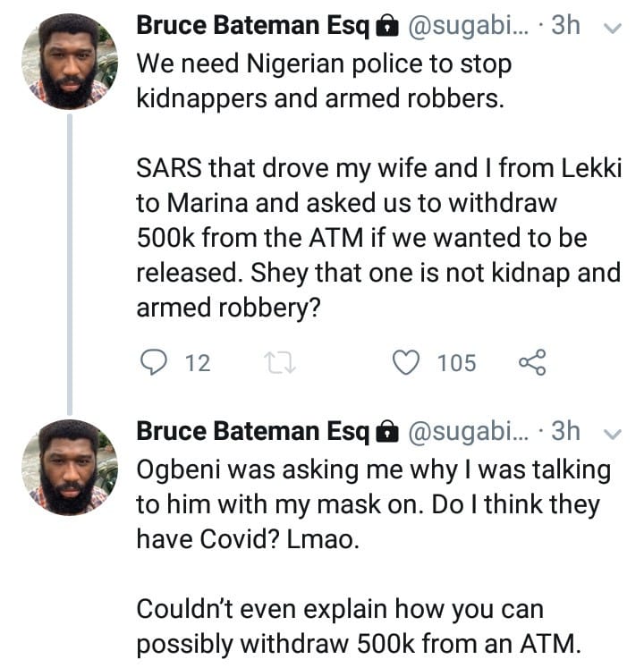The width and height of the screenshot is (644, 668).
Task: Open the profile picture on the first tweet
Action: [x=69, y=60]
